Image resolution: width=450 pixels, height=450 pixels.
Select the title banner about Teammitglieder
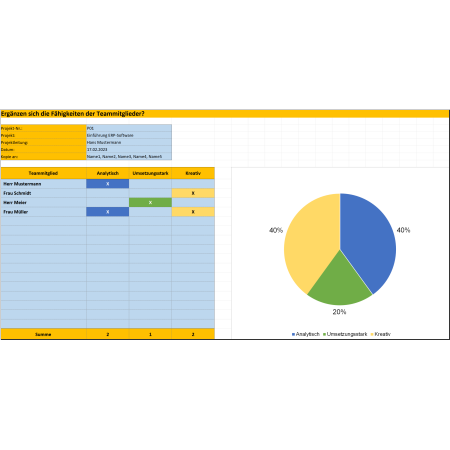click(x=225, y=114)
